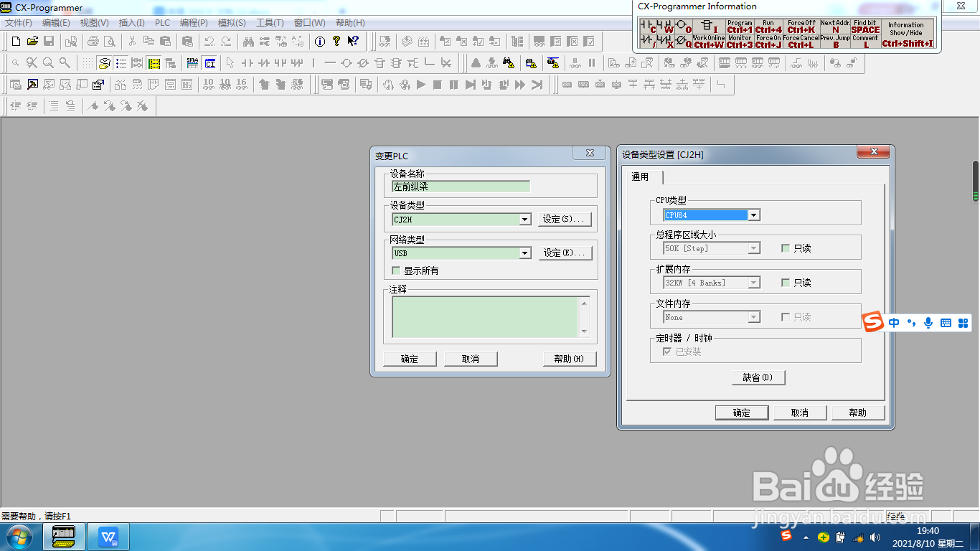The image size is (980, 551).
Task: Select the 通用 tab
Action: 640,176
